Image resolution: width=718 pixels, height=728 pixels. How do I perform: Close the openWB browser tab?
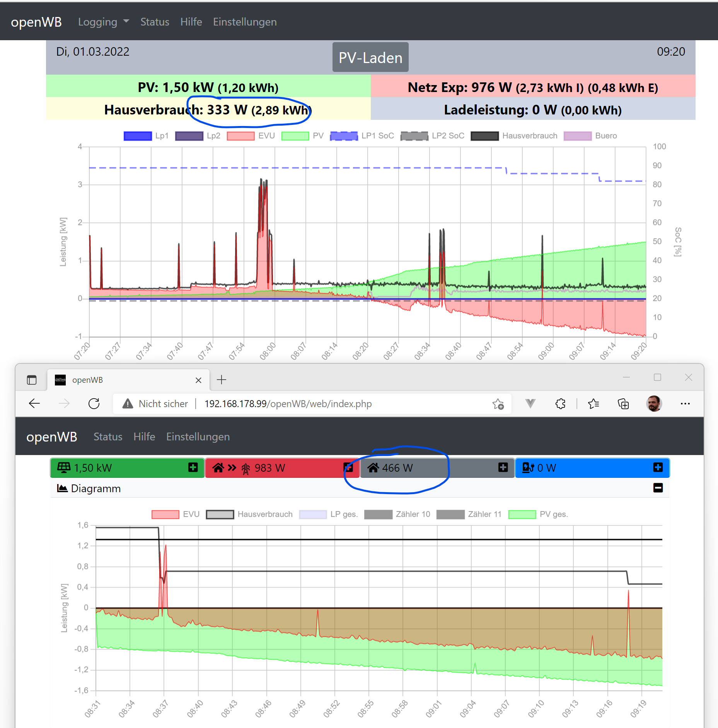coord(198,380)
